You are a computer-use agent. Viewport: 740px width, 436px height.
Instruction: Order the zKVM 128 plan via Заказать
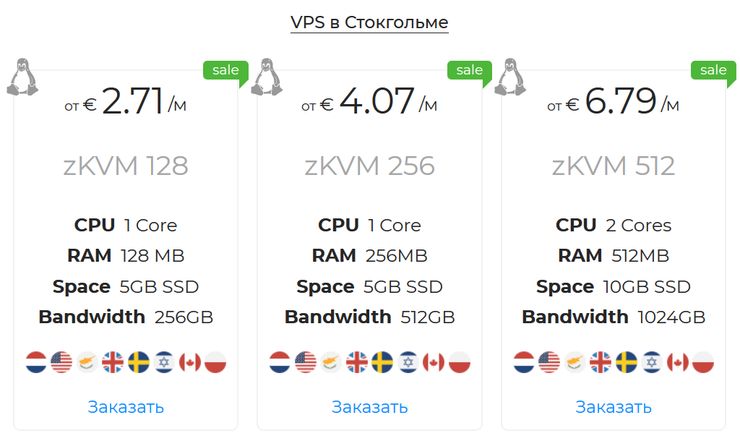126,407
